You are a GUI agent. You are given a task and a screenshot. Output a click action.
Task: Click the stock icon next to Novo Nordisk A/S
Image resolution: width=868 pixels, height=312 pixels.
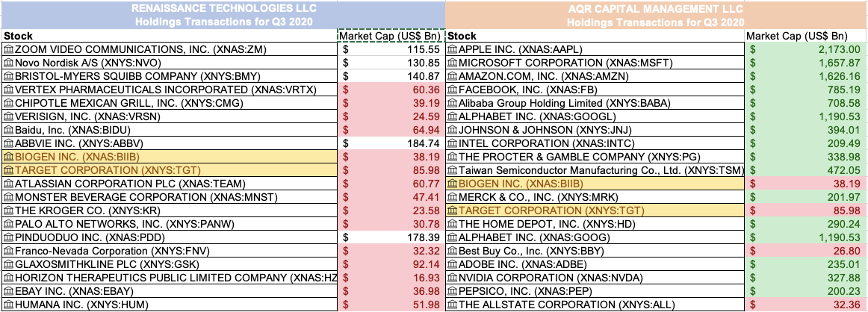tap(8, 63)
